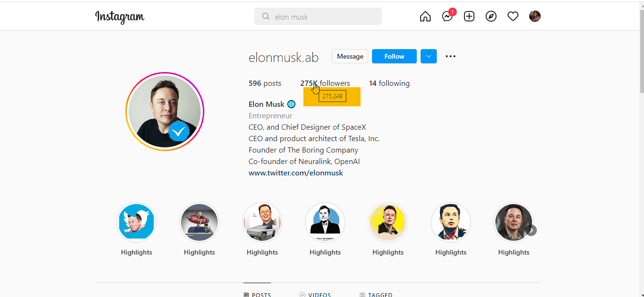Open the Explore compass icon
This screenshot has width=644, height=297.
[491, 17]
